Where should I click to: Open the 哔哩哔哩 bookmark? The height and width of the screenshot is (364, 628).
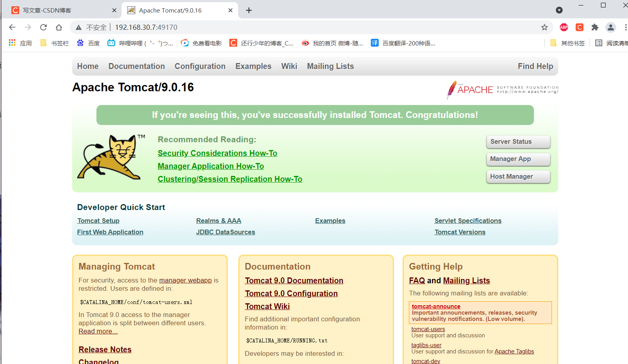(x=140, y=43)
